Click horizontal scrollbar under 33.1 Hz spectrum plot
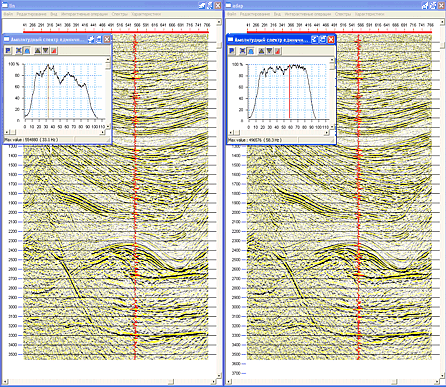Viewport: 446px width, 387px height. point(55,132)
